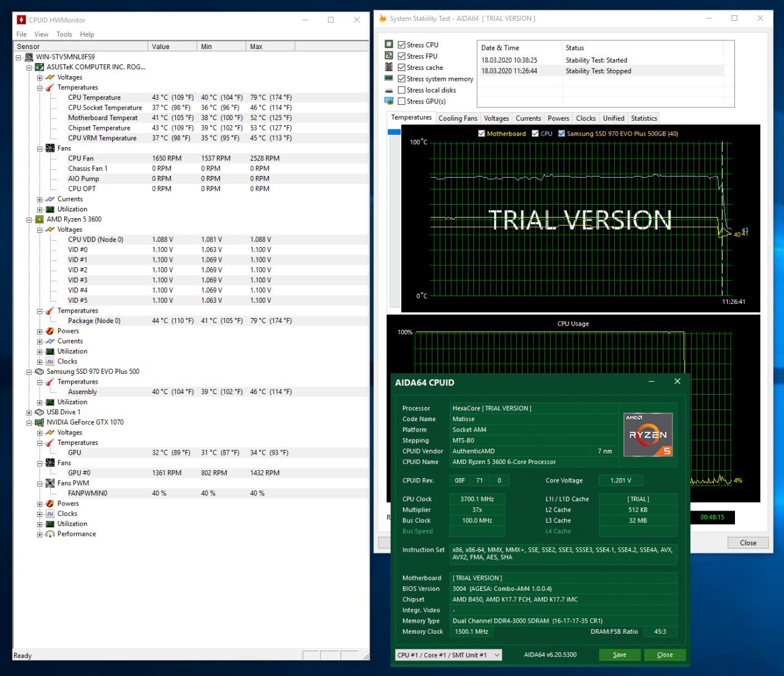Click the cache chip icon beside Stress cache
The width and height of the screenshot is (784, 676).
[389, 67]
